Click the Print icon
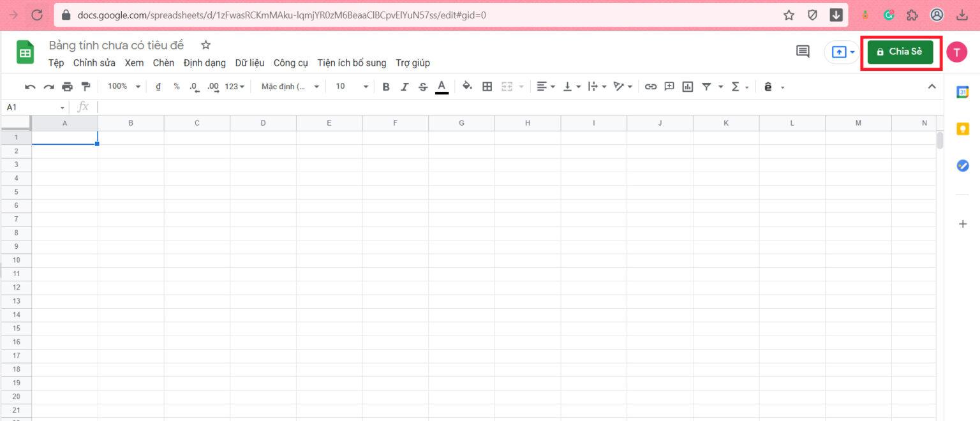980x421 pixels. point(67,87)
